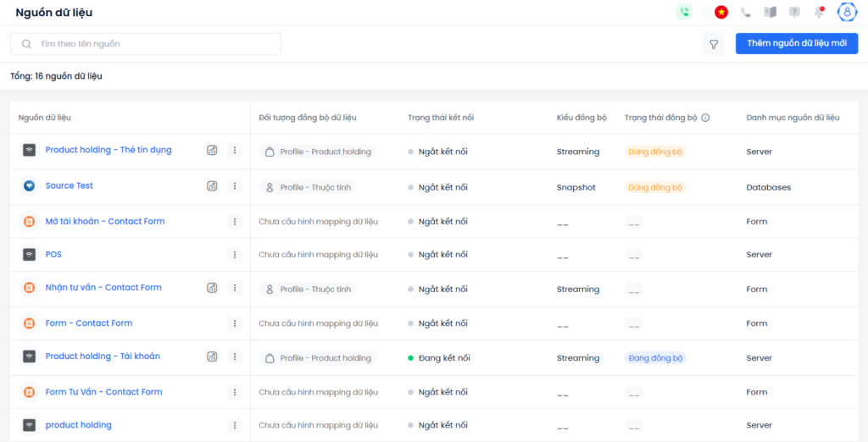This screenshot has height=442, width=868.
Task: Open the filter funnel icon
Action: click(x=714, y=44)
